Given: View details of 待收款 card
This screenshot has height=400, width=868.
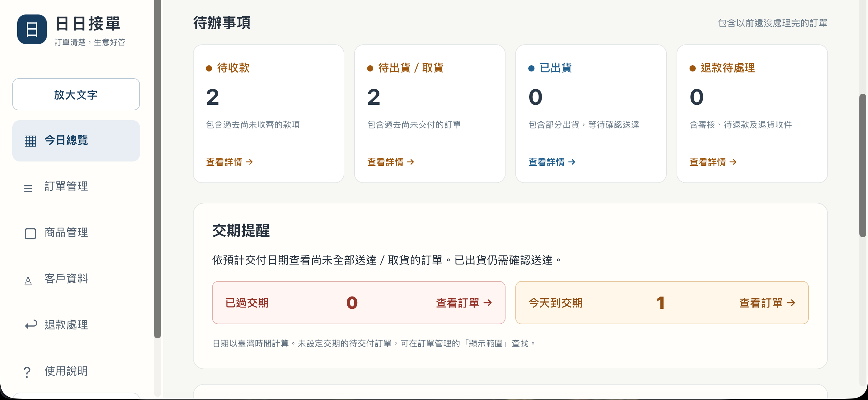Looking at the screenshot, I should [x=229, y=162].
